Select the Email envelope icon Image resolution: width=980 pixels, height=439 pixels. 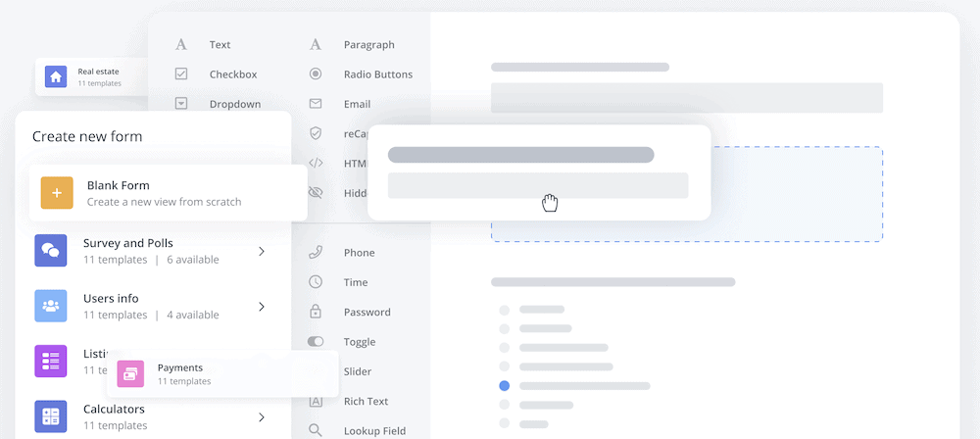tap(316, 104)
